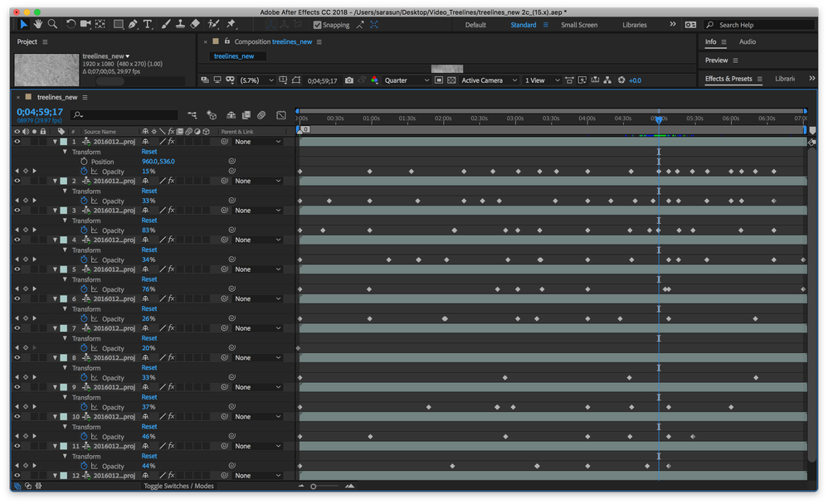Select the Pen tool
The height and width of the screenshot is (504, 828).
click(133, 24)
